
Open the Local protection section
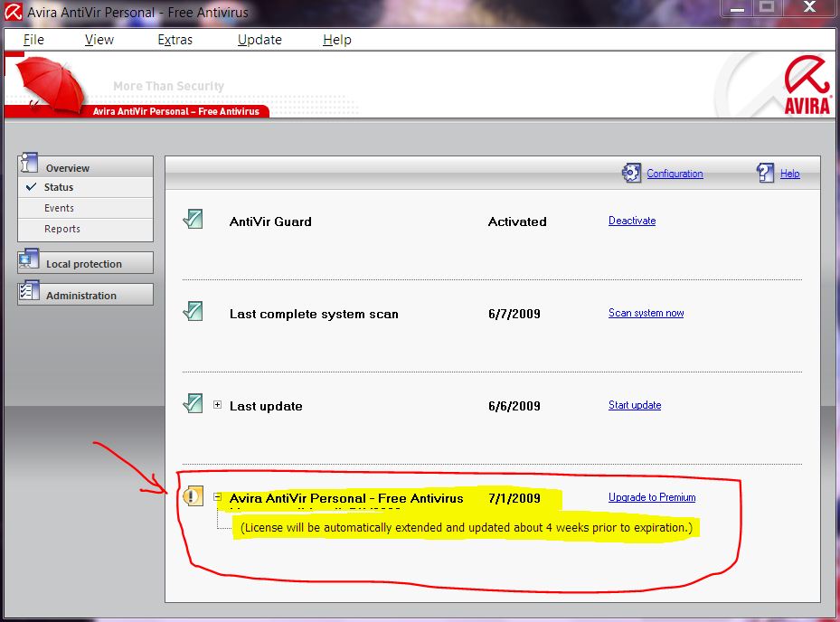click(86, 263)
